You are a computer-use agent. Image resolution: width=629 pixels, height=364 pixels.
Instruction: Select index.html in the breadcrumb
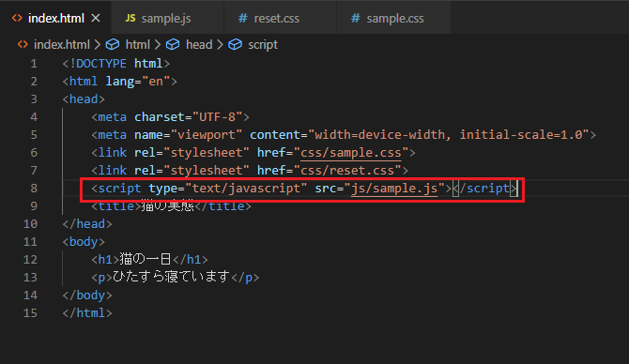[x=62, y=44]
